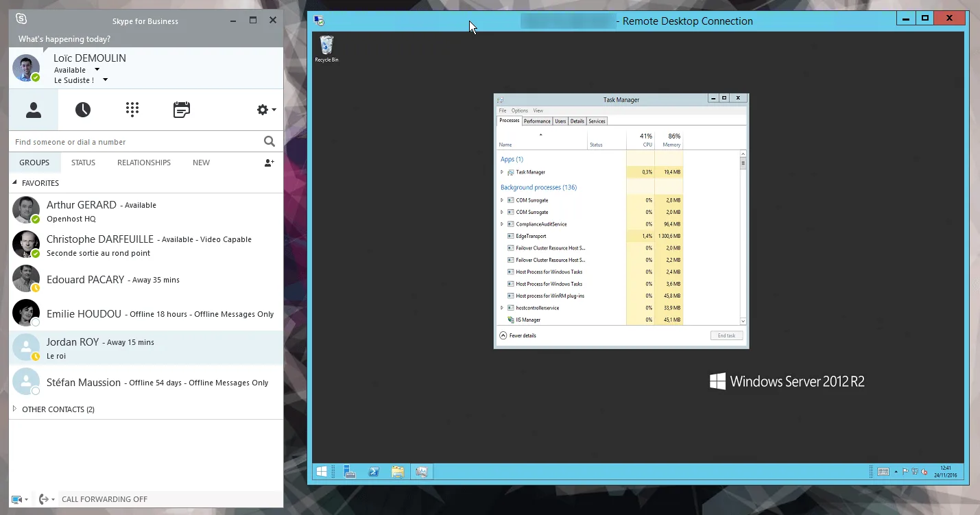This screenshot has width=980, height=515.
Task: Click the Task Manager scrollbar up arrow
Action: [x=743, y=155]
